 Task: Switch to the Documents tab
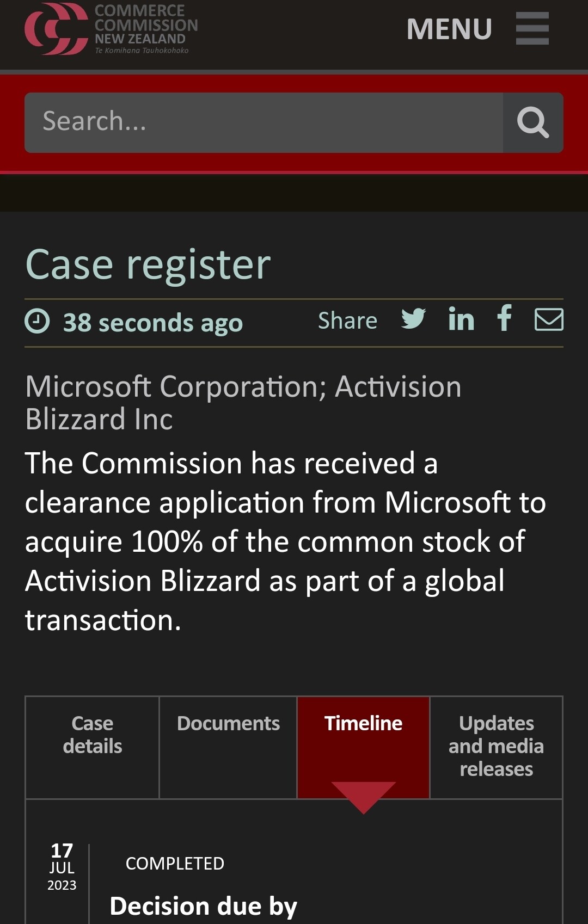[228, 724]
